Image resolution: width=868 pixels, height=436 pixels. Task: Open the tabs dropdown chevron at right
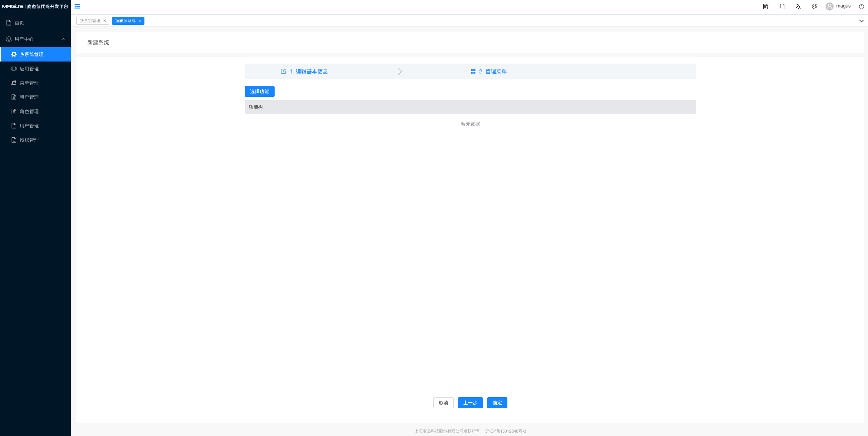pyautogui.click(x=861, y=21)
